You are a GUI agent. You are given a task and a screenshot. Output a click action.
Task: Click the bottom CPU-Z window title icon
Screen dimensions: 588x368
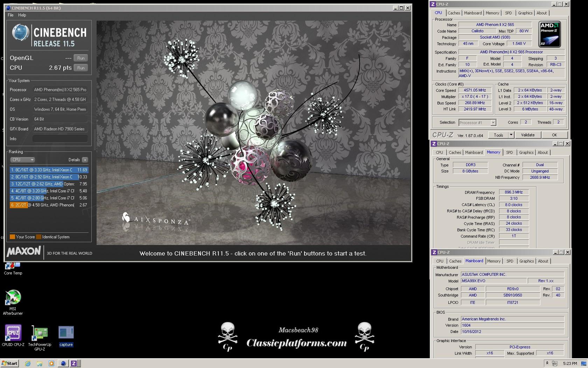tap(434, 252)
